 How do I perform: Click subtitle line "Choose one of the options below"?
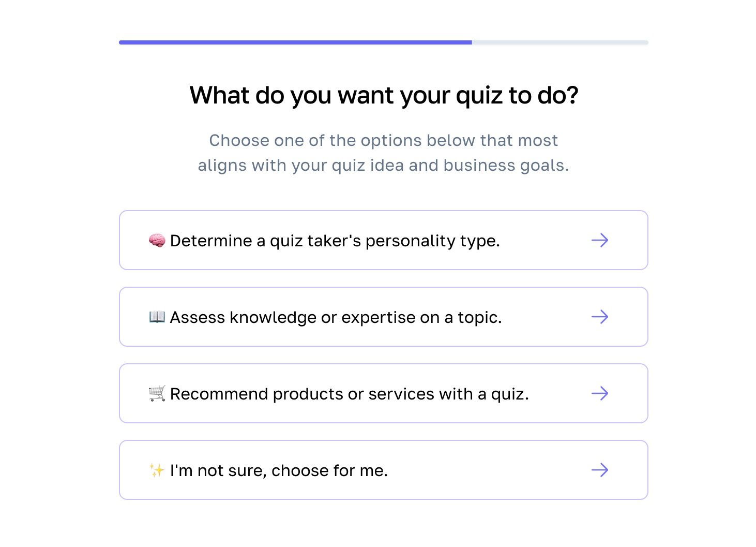point(383,140)
